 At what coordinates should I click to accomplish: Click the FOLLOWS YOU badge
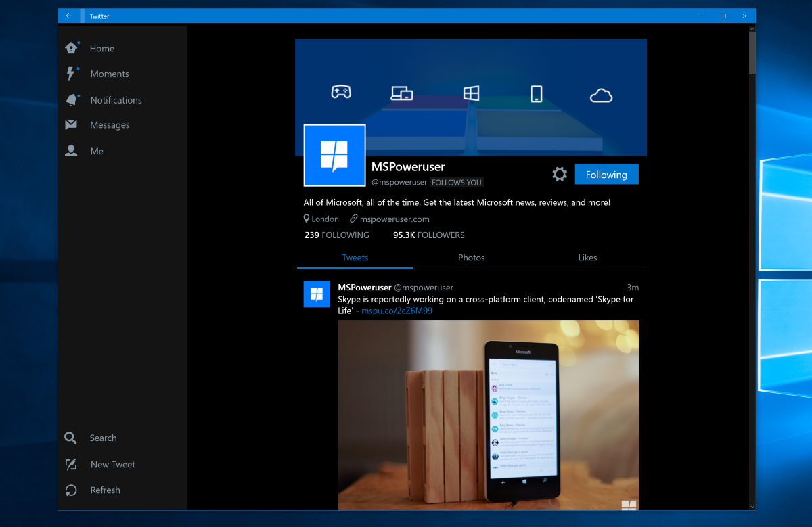(457, 183)
